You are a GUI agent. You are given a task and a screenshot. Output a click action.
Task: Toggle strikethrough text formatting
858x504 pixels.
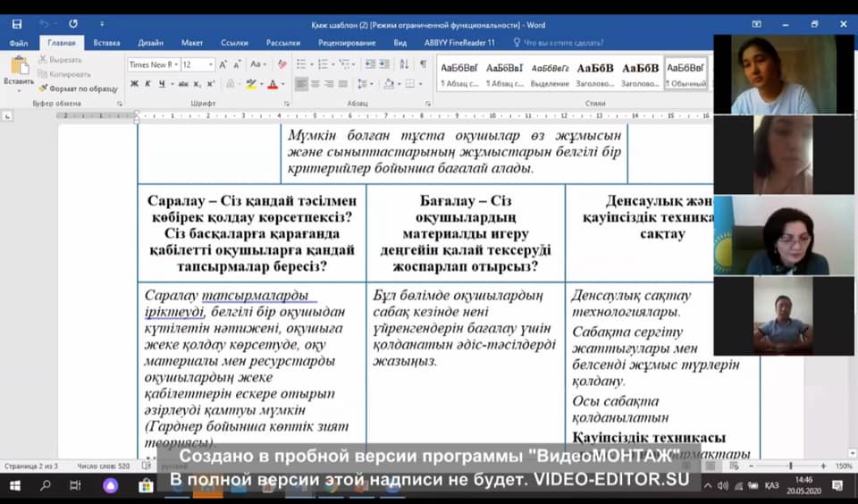click(182, 84)
